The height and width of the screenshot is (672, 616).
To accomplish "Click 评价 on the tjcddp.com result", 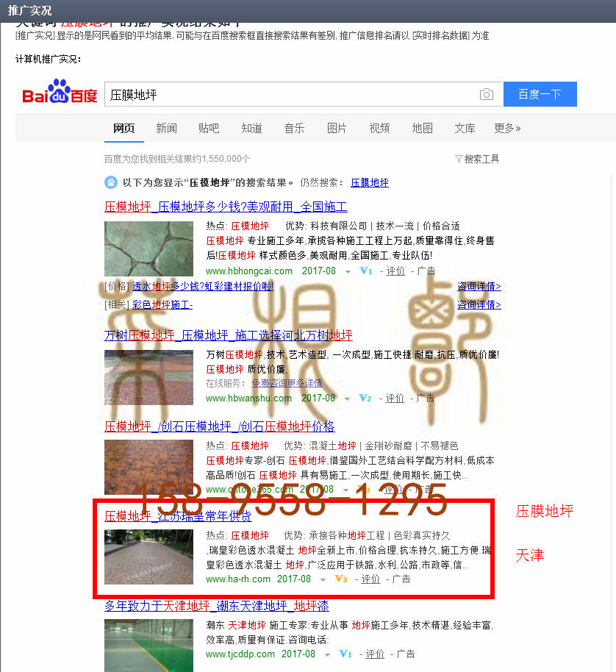I will point(375,654).
